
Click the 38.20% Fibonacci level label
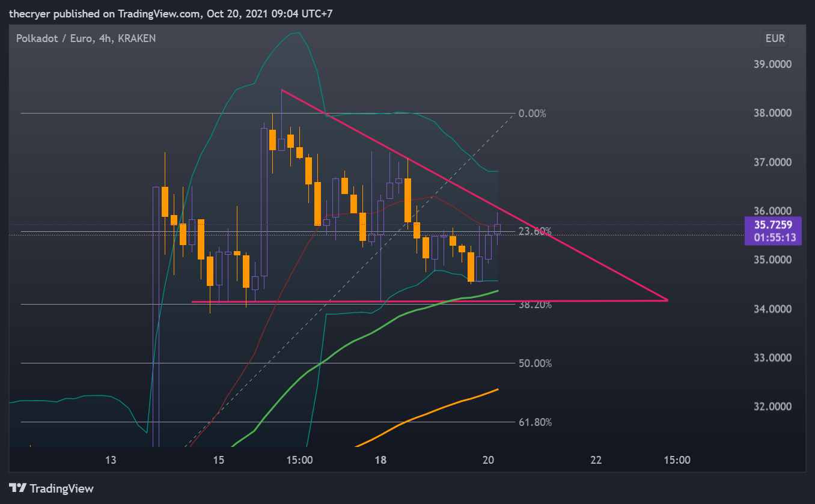click(x=535, y=305)
